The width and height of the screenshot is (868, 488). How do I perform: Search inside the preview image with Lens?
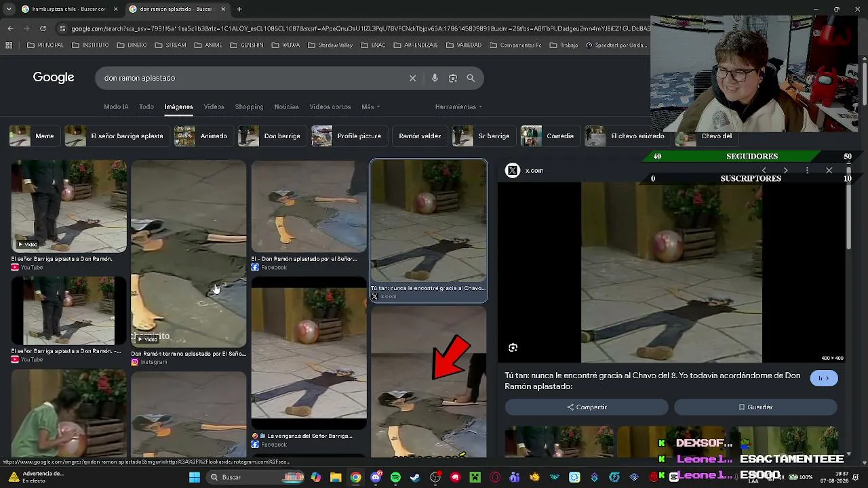pyautogui.click(x=513, y=348)
